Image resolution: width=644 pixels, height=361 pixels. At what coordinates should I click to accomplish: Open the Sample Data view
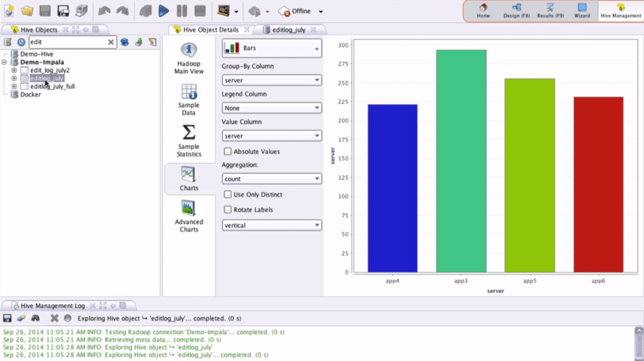pyautogui.click(x=189, y=99)
